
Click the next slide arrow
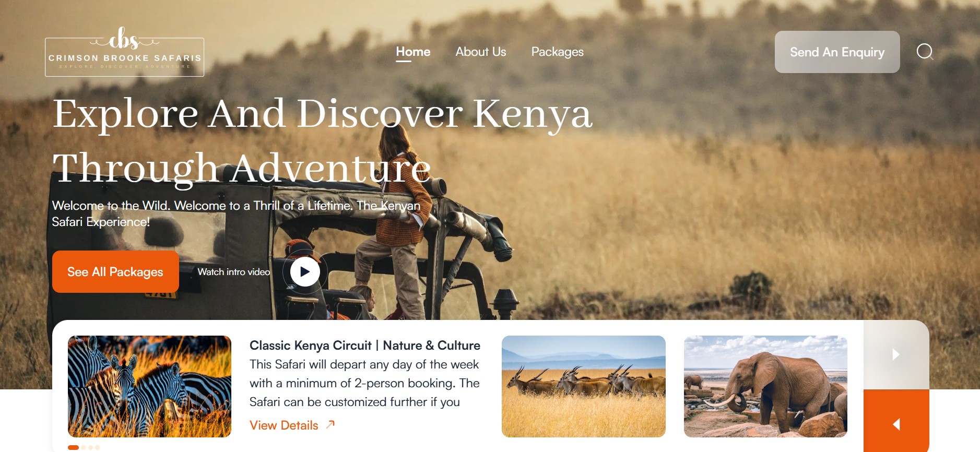click(896, 355)
